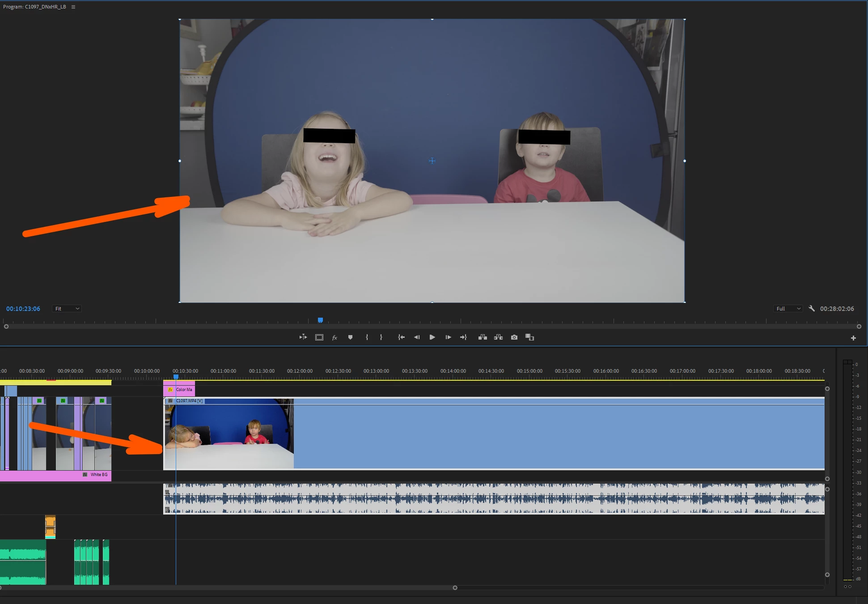Toggle global FX mute button
The image size is (868, 604).
point(334,338)
